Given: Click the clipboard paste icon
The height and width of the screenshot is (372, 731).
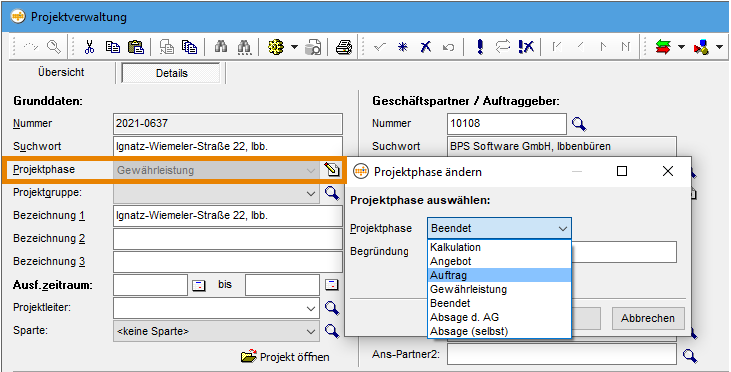Looking at the screenshot, I should (x=136, y=47).
